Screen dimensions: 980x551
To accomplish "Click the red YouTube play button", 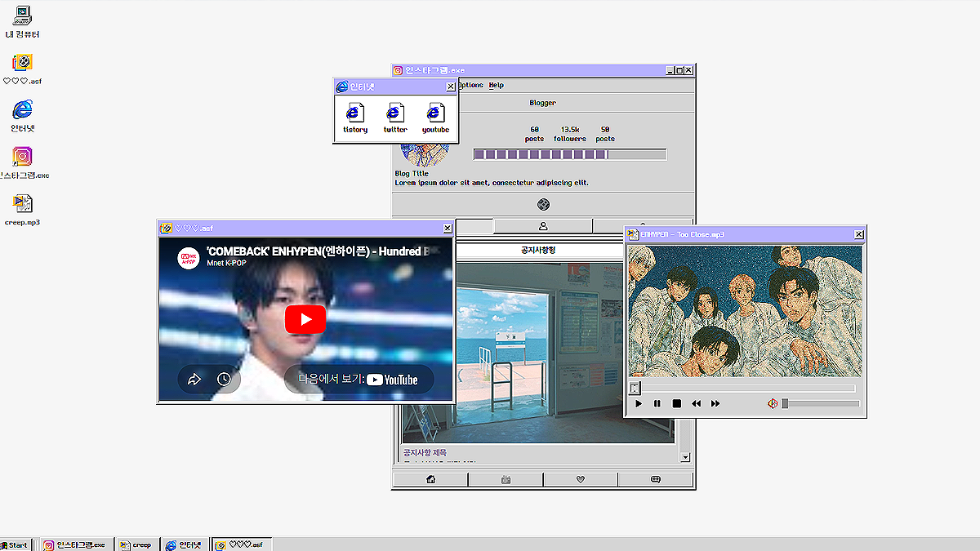I will [305, 319].
